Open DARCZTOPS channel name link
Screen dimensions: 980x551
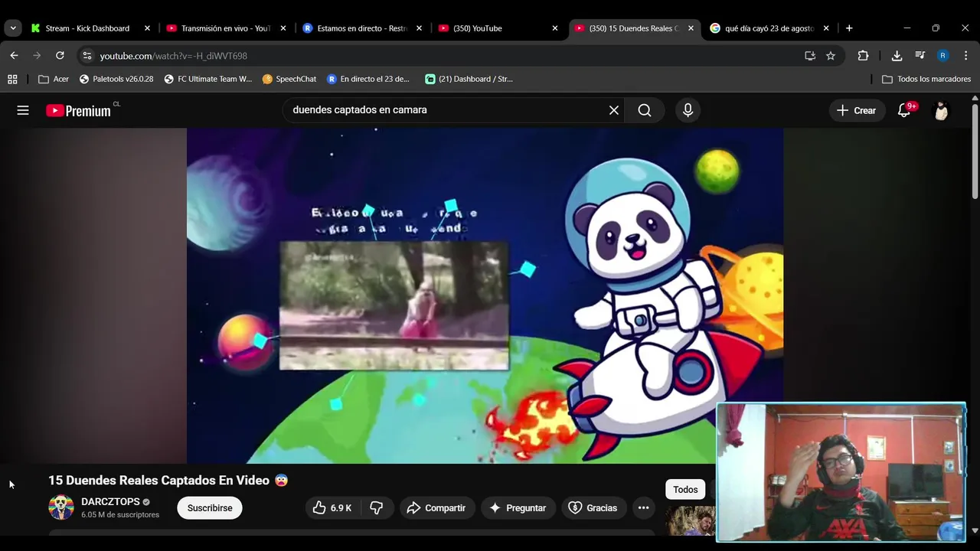click(x=110, y=502)
